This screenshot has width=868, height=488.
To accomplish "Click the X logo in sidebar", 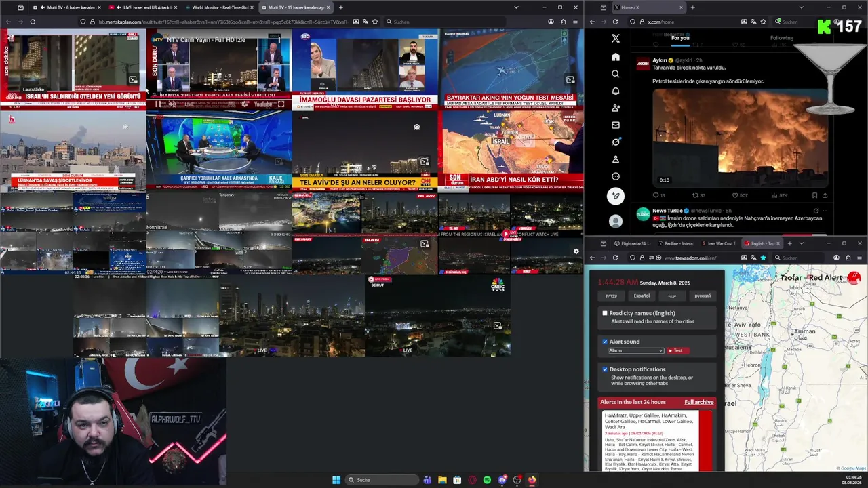I will (615, 39).
